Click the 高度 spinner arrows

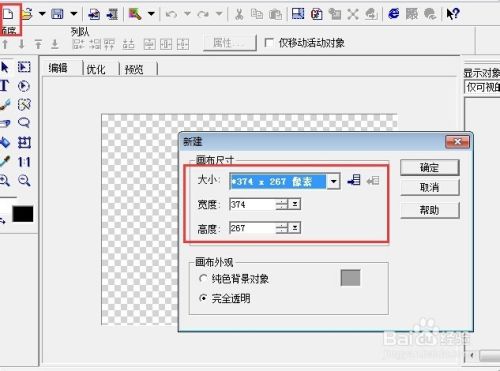pyautogui.click(x=282, y=228)
